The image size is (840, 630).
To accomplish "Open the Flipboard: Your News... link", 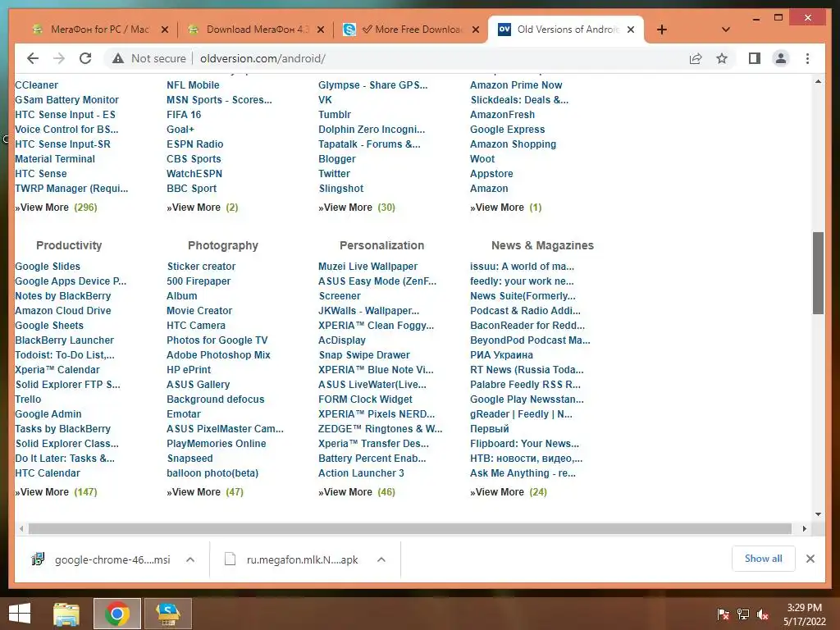I will click(524, 444).
